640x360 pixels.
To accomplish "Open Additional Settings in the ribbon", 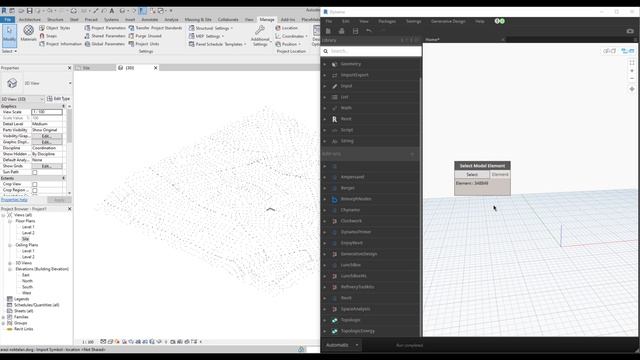I will pos(260,36).
